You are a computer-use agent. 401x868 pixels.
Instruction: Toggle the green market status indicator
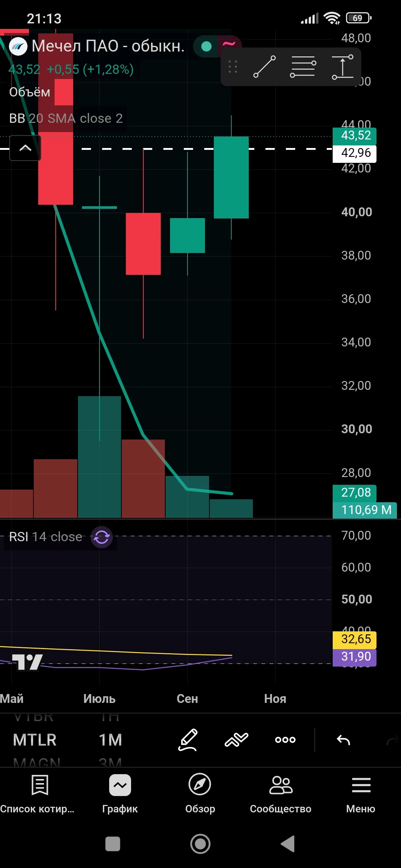tap(206, 46)
